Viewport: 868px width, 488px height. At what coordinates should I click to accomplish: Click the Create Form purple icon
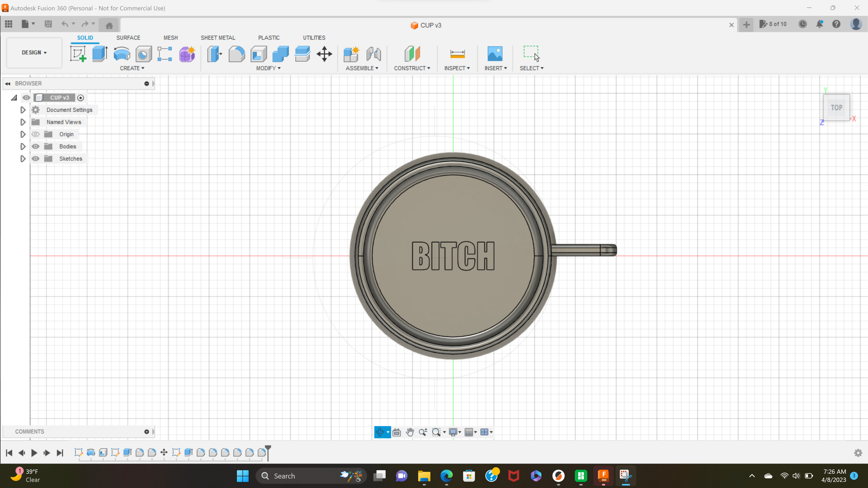[x=187, y=54]
